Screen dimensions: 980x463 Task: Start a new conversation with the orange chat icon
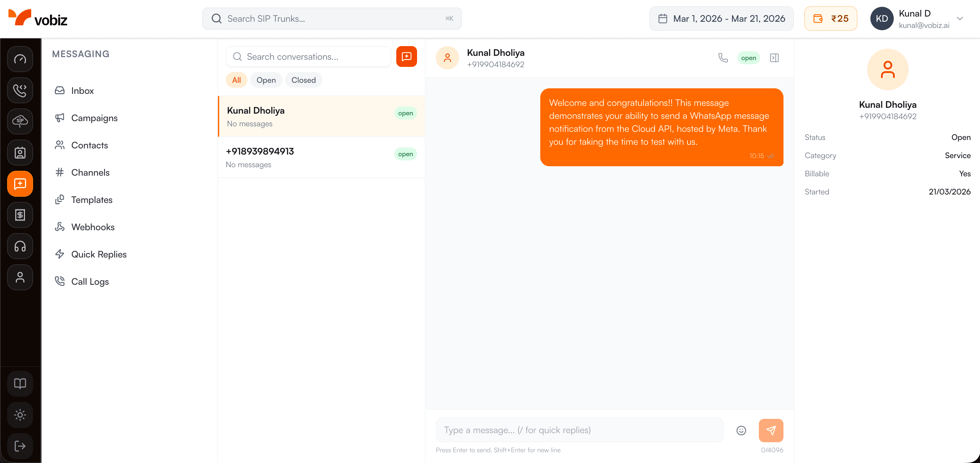pyautogui.click(x=406, y=56)
